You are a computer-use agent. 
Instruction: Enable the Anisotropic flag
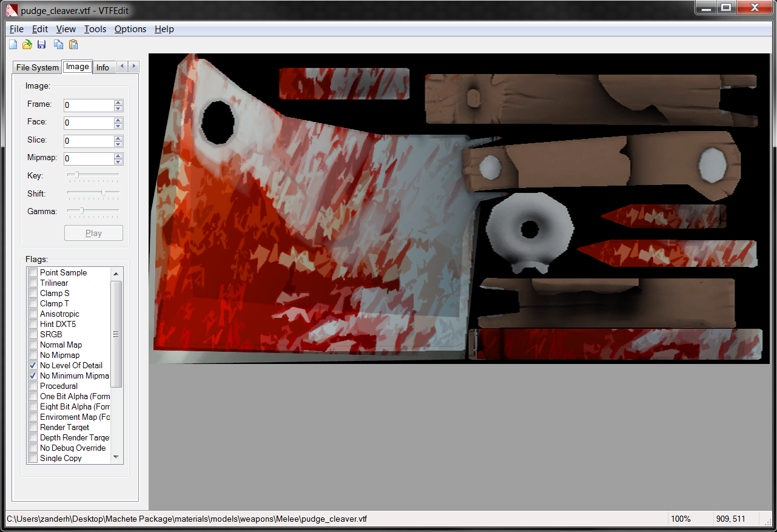coord(33,314)
